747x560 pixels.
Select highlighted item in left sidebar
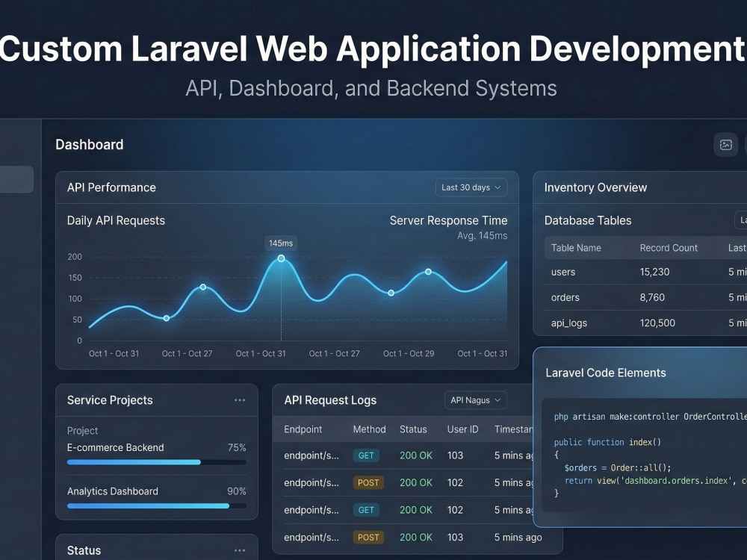click(x=16, y=179)
